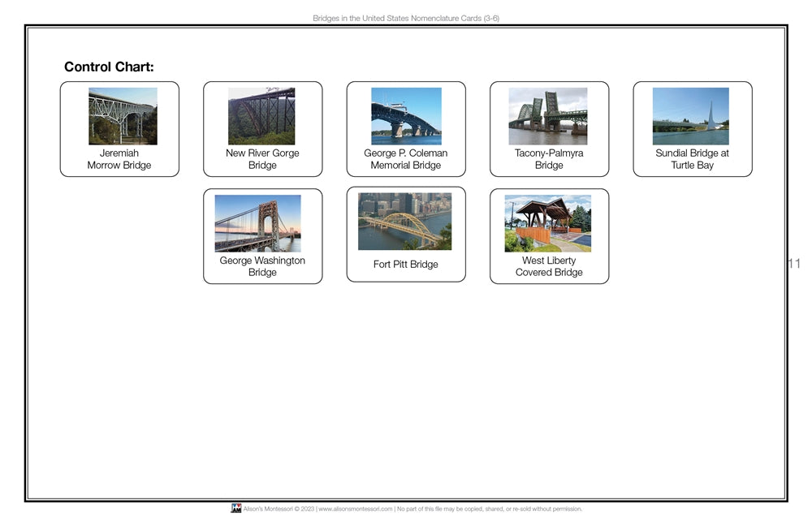Image resolution: width=812 pixels, height=526 pixels.
Task: Select the New River Gorge Bridge picture
Action: click(x=262, y=114)
